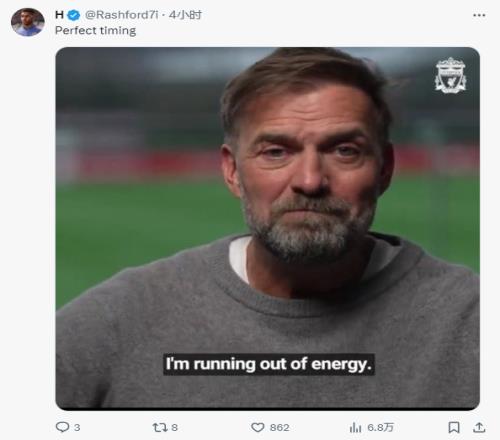Click the retweet arrows icon

click(x=159, y=427)
